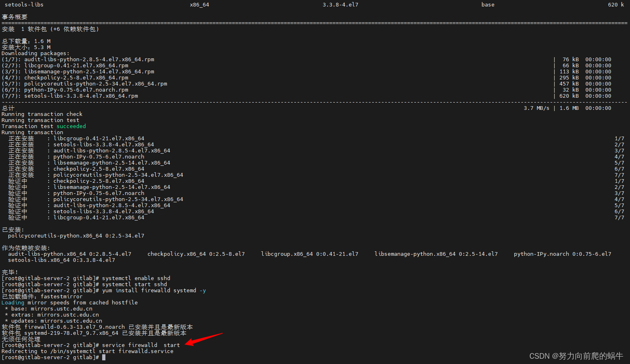Click the 'libcgroup.x86_64 0:0.41-21.el7' dependency entry

coord(310,254)
